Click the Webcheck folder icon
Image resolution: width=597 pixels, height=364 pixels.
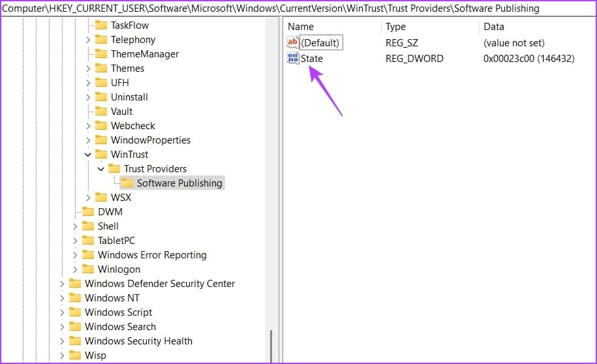pyautogui.click(x=101, y=126)
